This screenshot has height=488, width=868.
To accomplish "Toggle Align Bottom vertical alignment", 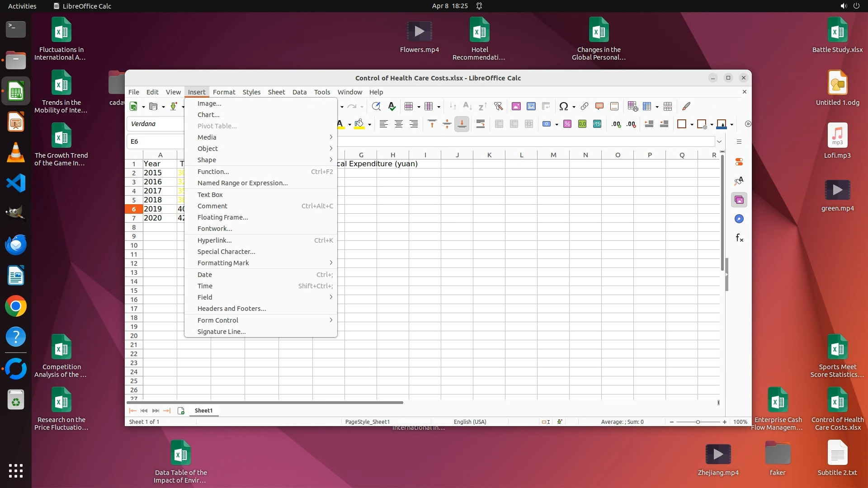I will [462, 124].
